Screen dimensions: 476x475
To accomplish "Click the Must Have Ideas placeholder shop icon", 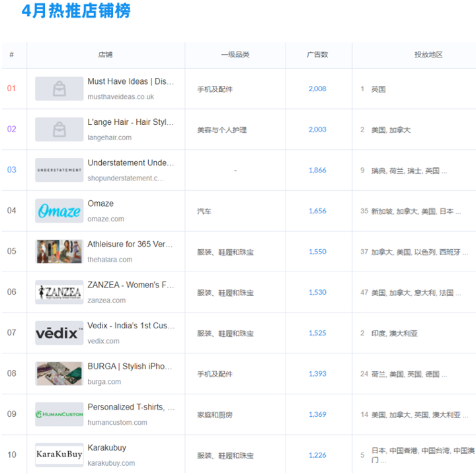I will pos(59,89).
